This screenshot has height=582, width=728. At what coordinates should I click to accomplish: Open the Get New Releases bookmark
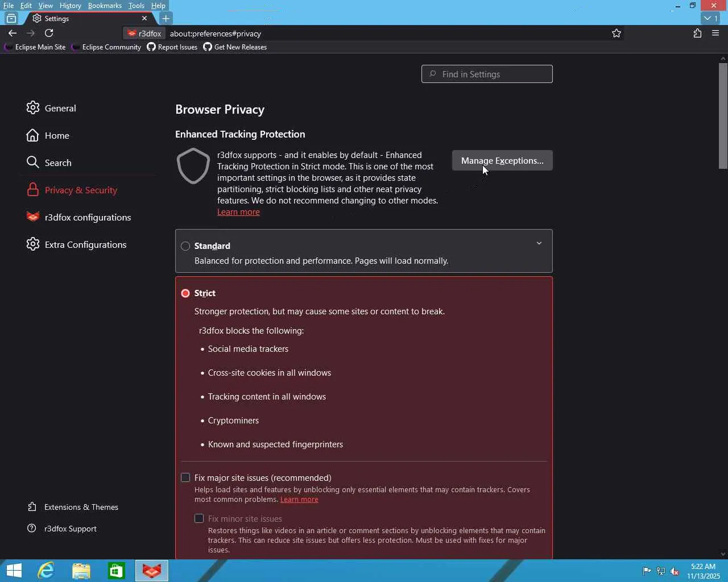(x=235, y=47)
